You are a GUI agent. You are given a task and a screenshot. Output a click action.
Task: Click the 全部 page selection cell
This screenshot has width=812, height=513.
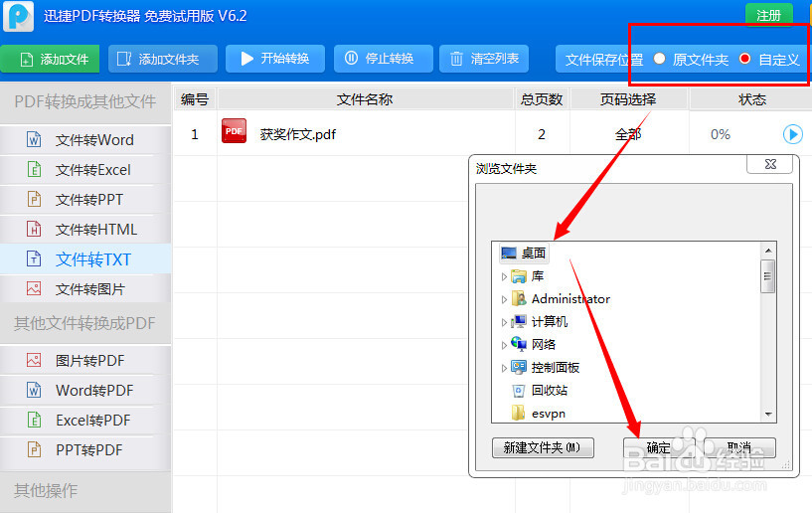[628, 135]
